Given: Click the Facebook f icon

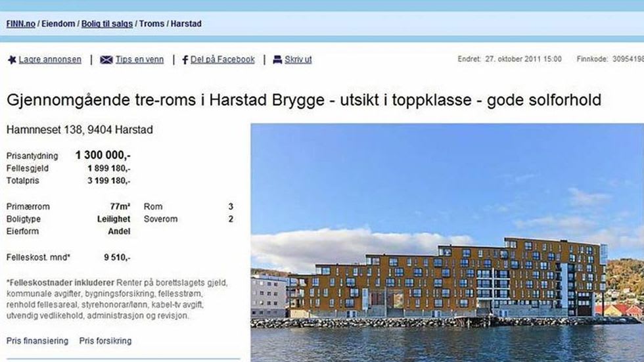Looking at the screenshot, I should click(185, 60).
